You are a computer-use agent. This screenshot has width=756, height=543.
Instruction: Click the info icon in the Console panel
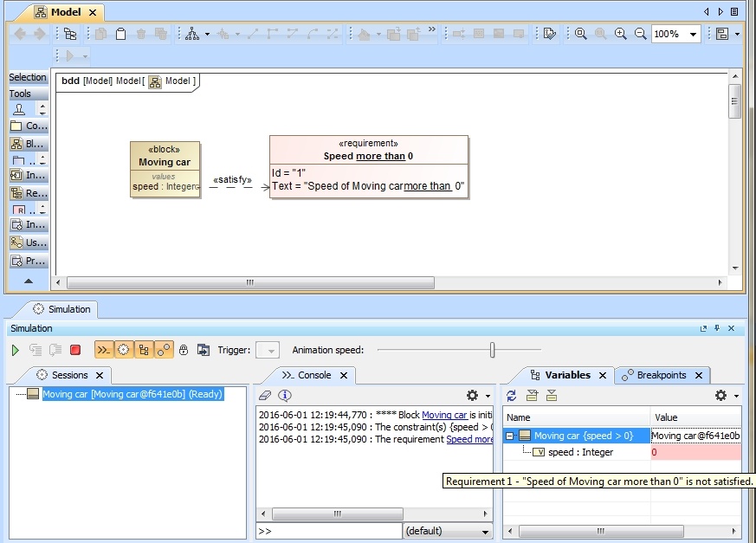(284, 396)
